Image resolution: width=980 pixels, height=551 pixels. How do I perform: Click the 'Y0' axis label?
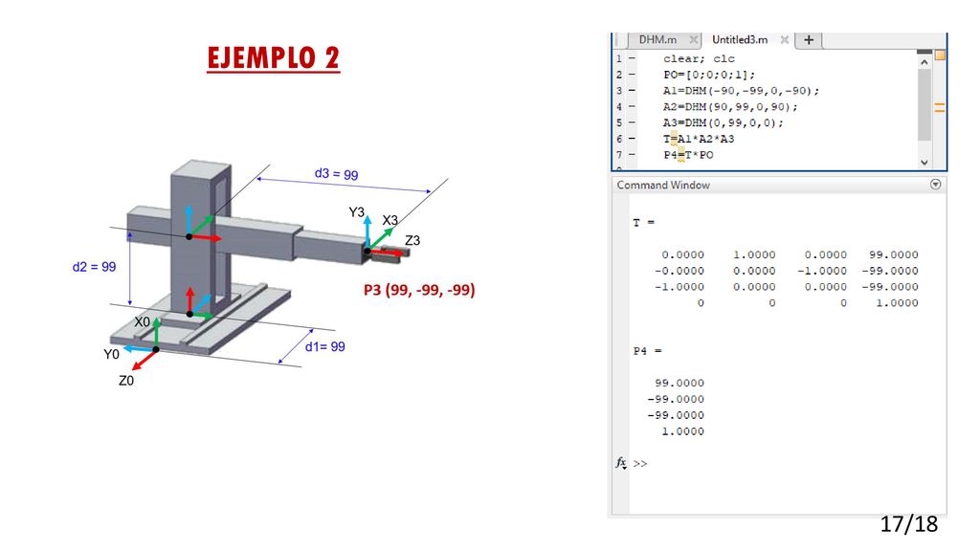click(111, 354)
